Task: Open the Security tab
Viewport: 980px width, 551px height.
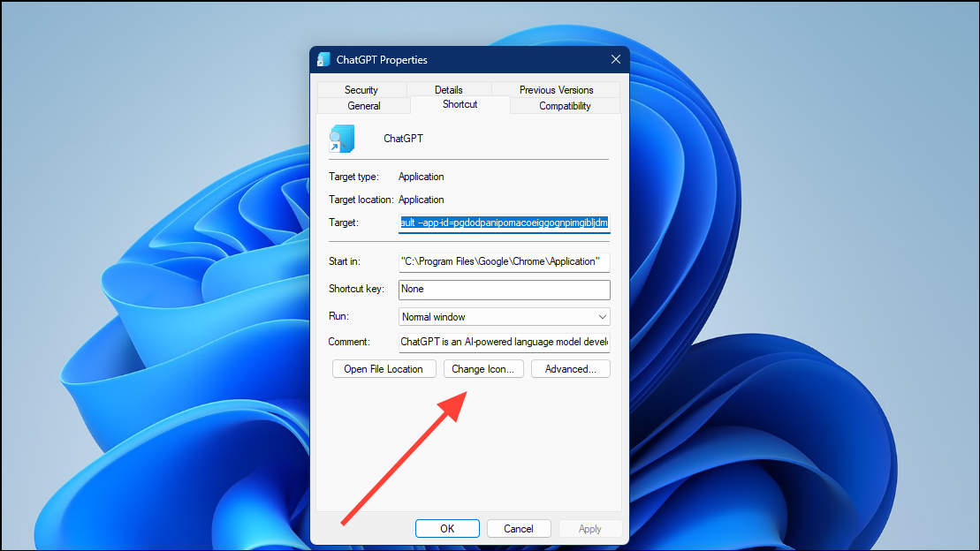Action: pyautogui.click(x=361, y=89)
